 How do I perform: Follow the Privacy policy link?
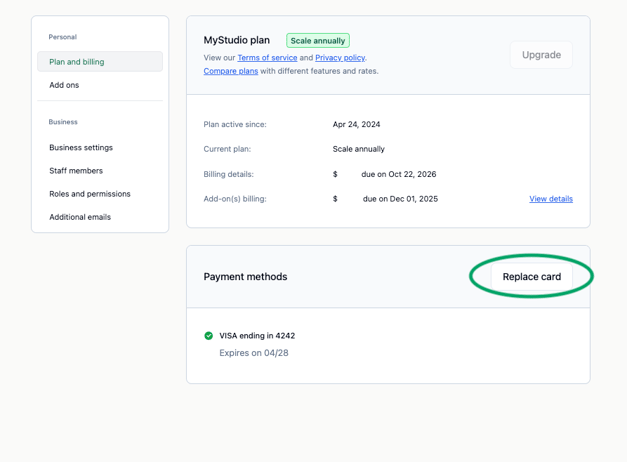coord(340,58)
